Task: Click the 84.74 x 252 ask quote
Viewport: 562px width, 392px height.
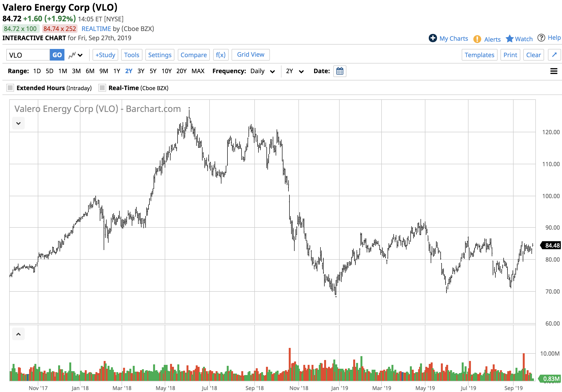Action: click(60, 29)
